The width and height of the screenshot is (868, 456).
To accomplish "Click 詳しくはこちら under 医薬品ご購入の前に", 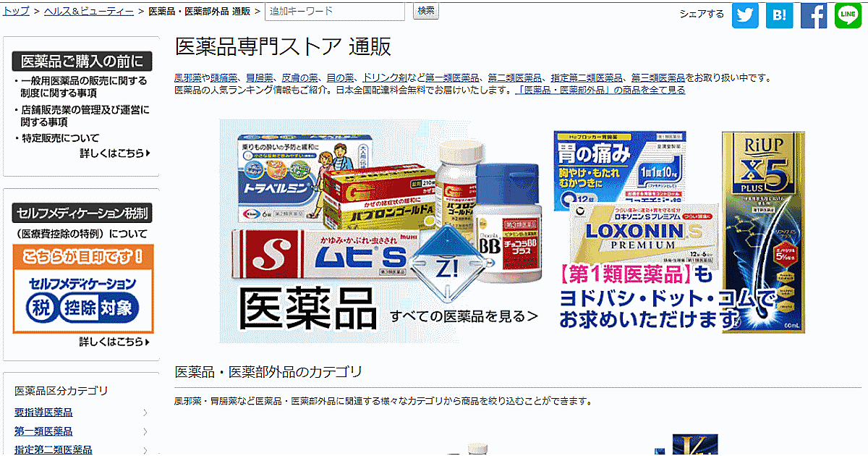I will click(x=115, y=153).
